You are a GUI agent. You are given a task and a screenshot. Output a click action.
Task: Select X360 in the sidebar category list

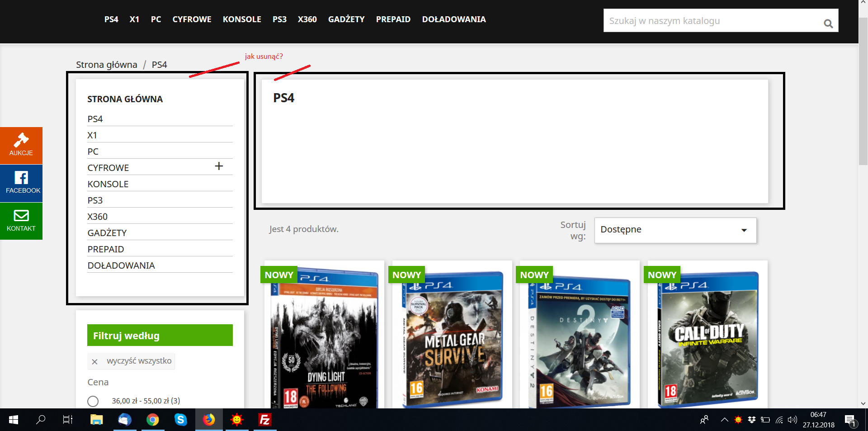[98, 217]
